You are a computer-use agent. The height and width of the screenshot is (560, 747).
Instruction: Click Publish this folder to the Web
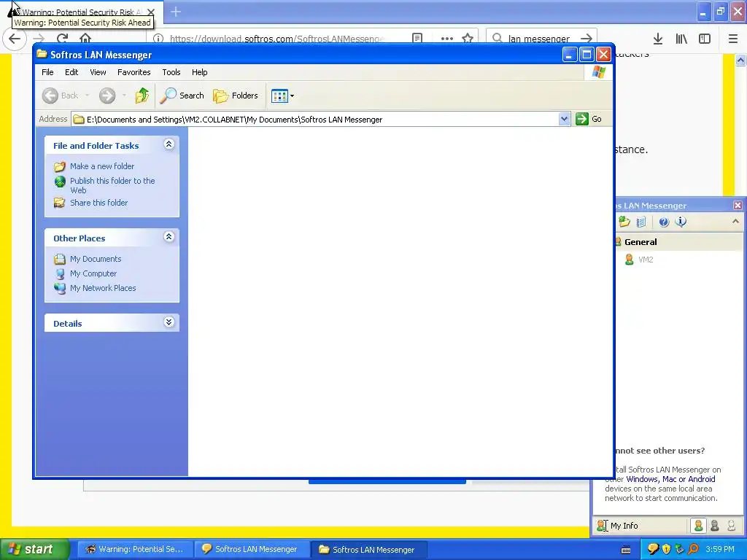click(112, 185)
